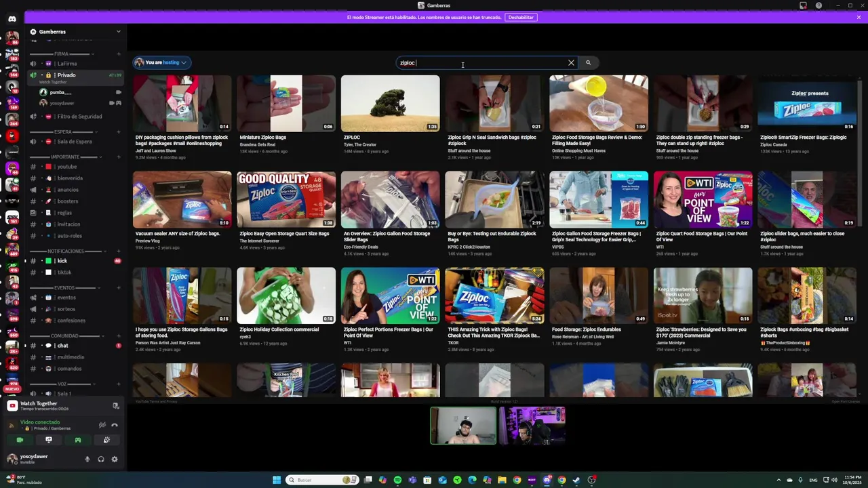
Task: Open Food Storage: Ziploc Endurables video
Action: [599, 296]
